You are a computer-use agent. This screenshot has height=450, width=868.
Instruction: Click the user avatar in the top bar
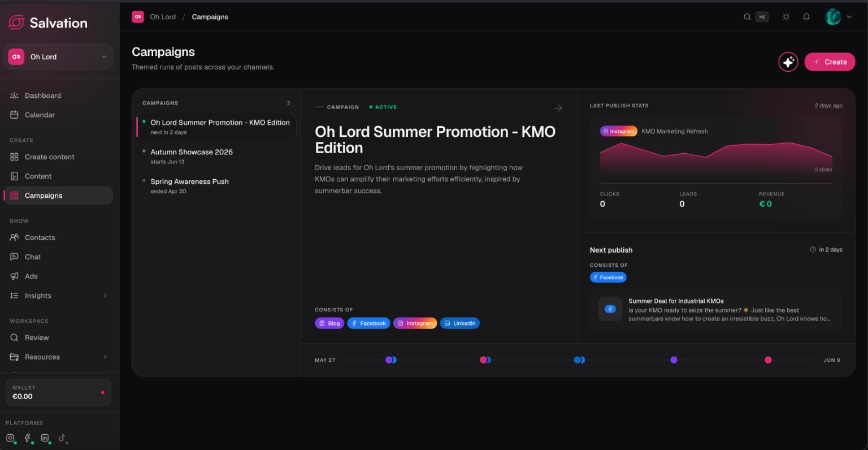click(833, 17)
